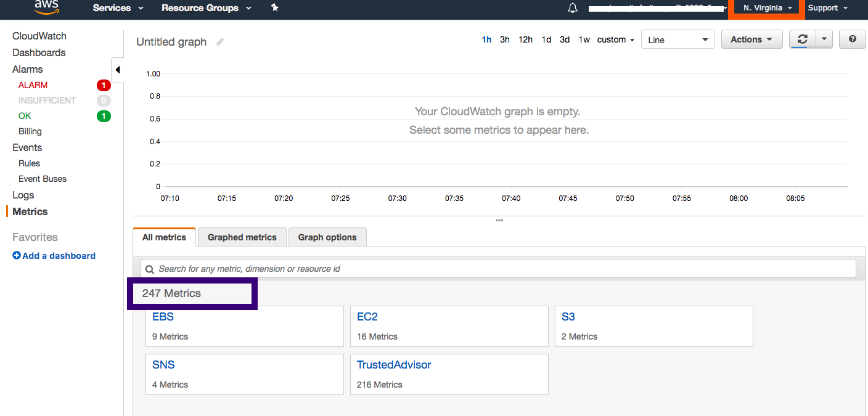Open Event Buses in sidebar

coord(43,179)
